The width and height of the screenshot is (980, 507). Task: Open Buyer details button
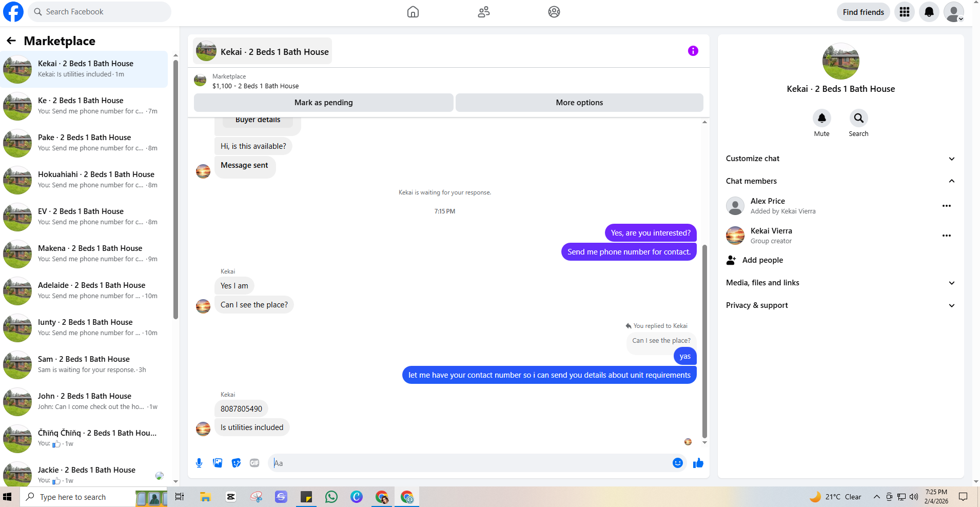(258, 120)
